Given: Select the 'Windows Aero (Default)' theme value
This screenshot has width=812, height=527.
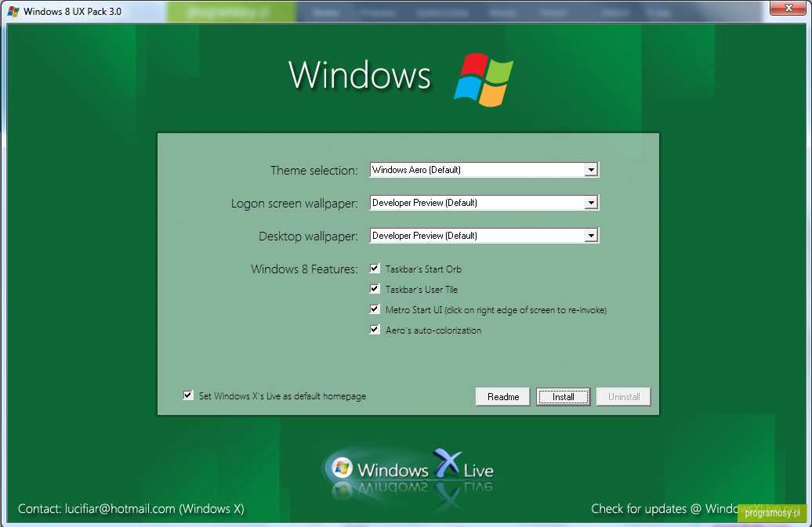Looking at the screenshot, I should (416, 170).
